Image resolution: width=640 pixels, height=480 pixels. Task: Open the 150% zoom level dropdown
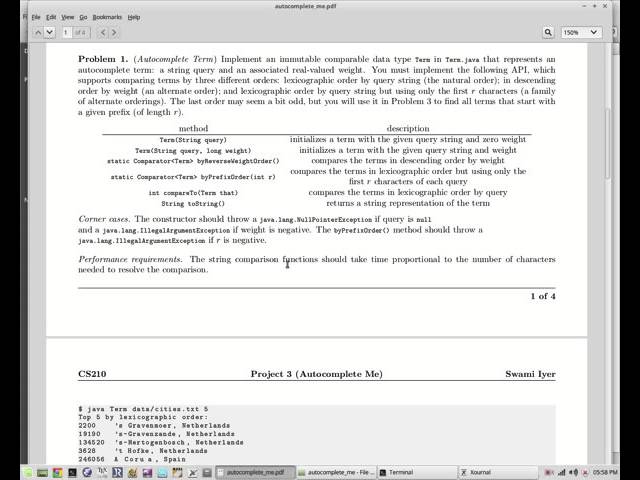(580, 32)
